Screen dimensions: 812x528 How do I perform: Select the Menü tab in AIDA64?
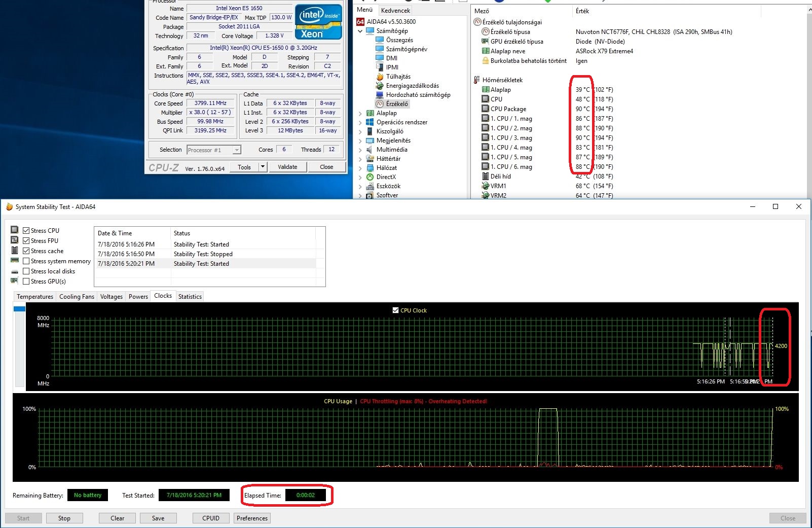[365, 10]
